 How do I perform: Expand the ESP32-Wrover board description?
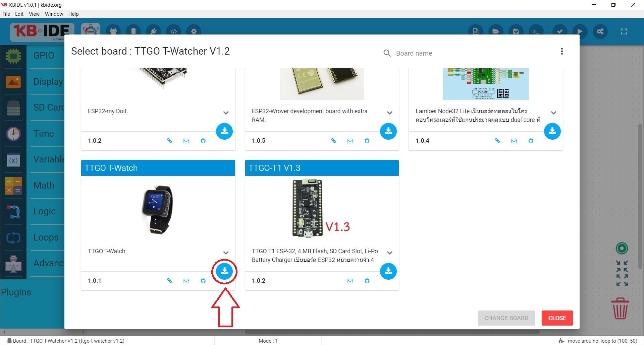(390, 113)
